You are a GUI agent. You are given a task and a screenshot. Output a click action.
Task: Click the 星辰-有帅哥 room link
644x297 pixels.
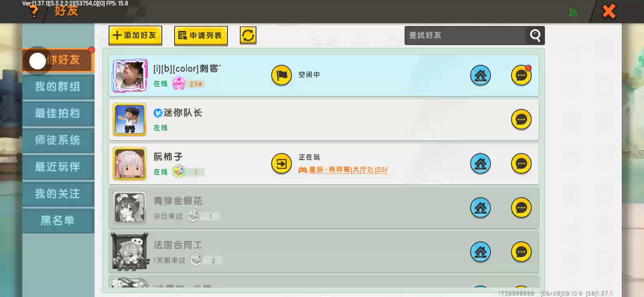(x=343, y=170)
